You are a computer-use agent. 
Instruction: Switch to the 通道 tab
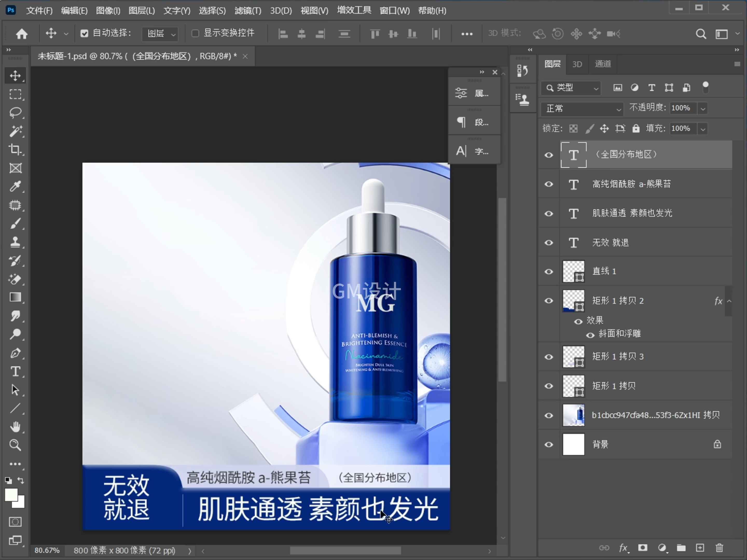point(603,64)
